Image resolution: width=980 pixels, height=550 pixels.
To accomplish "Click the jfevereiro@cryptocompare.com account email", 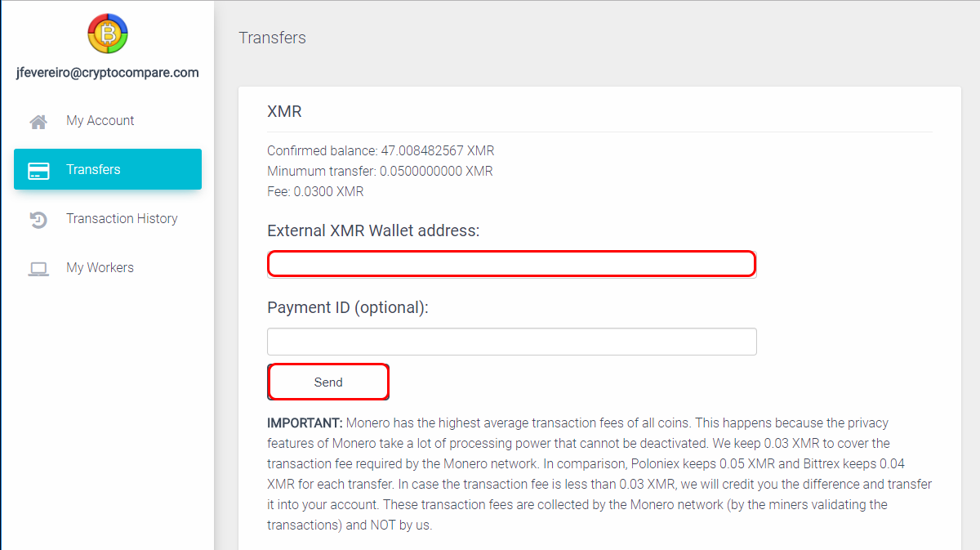I will click(108, 72).
